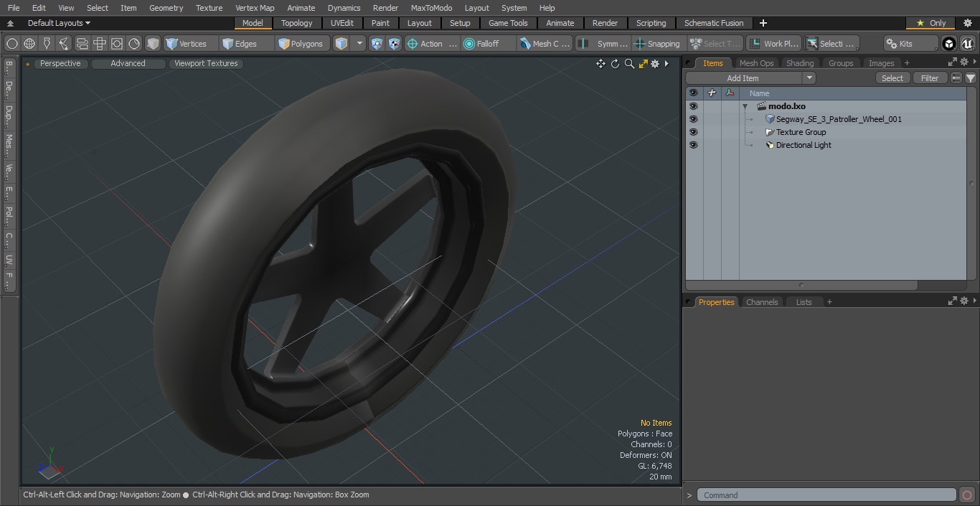Click the viewport zoom magnifier icon

click(x=629, y=64)
